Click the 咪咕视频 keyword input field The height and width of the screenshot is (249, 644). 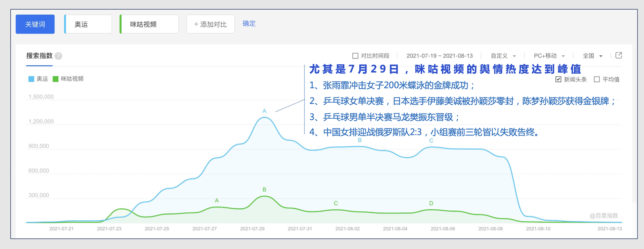[150, 24]
